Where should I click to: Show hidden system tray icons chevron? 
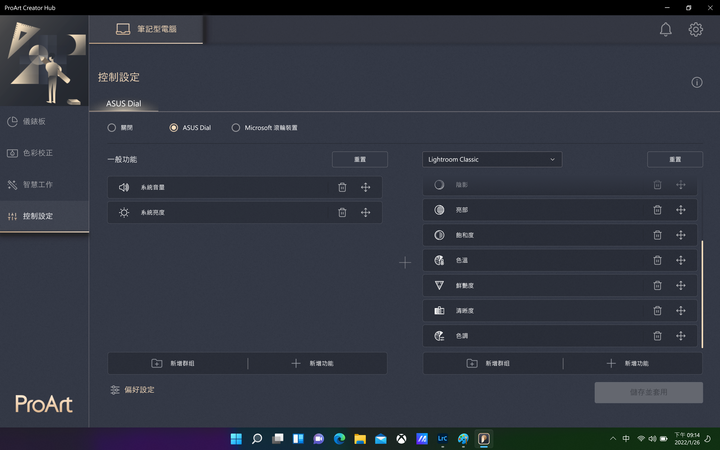coord(613,439)
